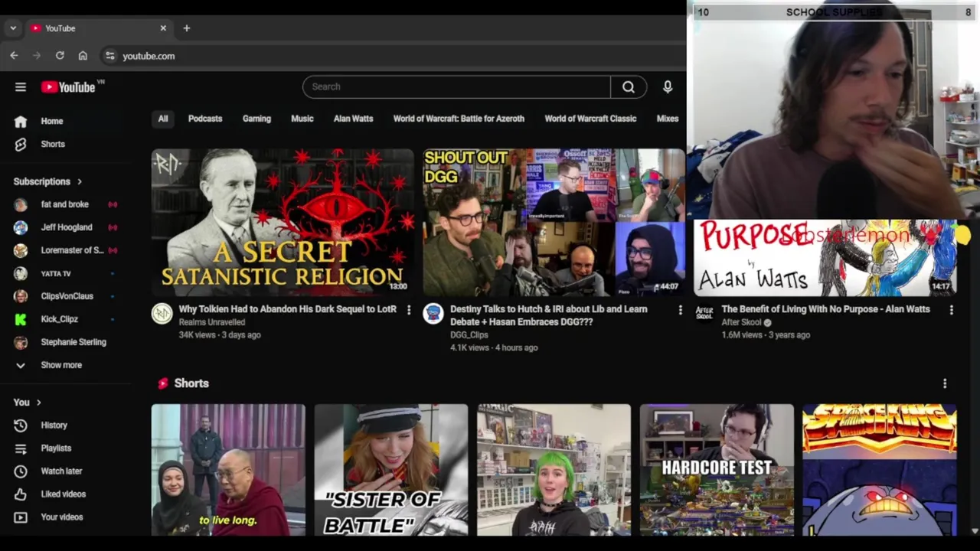Expand Subscriptions section chevron

pyautogui.click(x=79, y=182)
